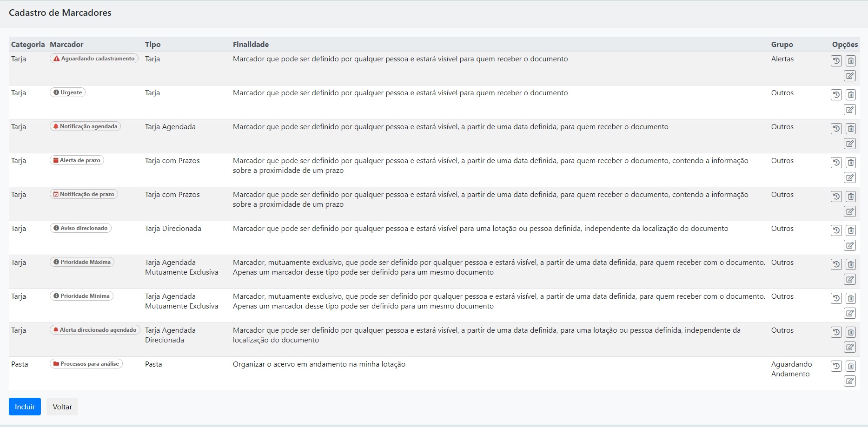The height and width of the screenshot is (427, 868).
Task: Edit the Processos para análise marker
Action: click(849, 381)
